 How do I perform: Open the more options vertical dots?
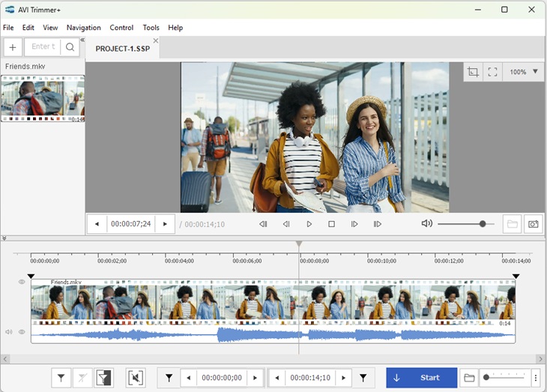pos(536,378)
